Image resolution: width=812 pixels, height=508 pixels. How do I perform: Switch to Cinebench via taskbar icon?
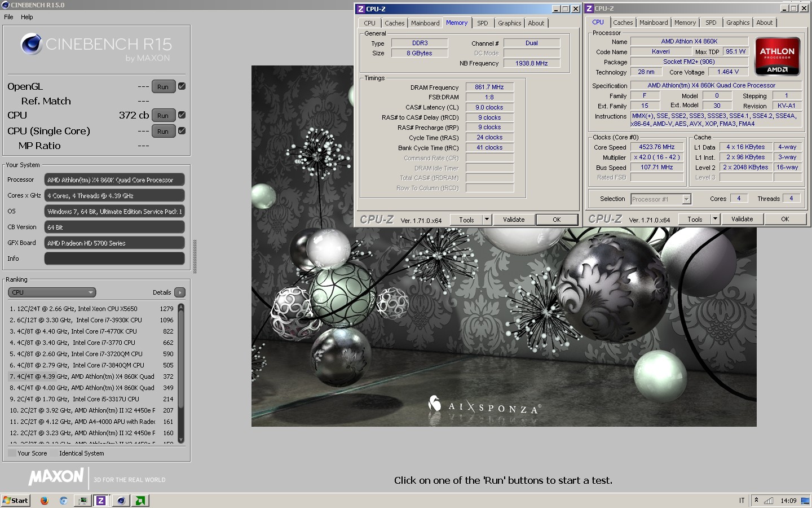[121, 500]
